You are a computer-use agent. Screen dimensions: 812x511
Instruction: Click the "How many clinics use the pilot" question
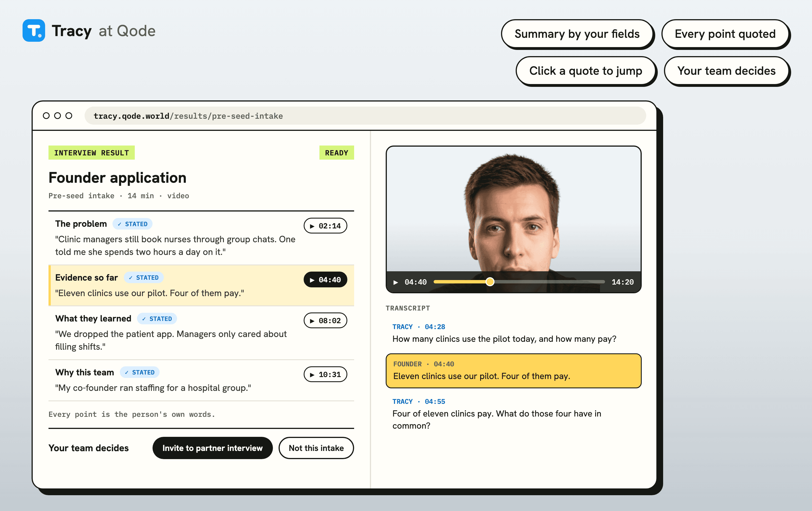pos(504,339)
